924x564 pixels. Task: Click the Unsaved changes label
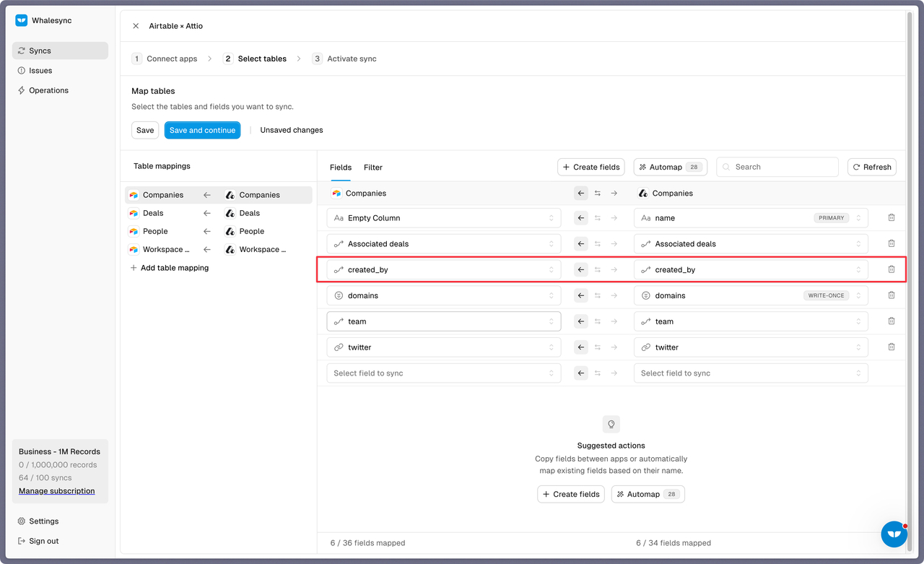point(292,130)
